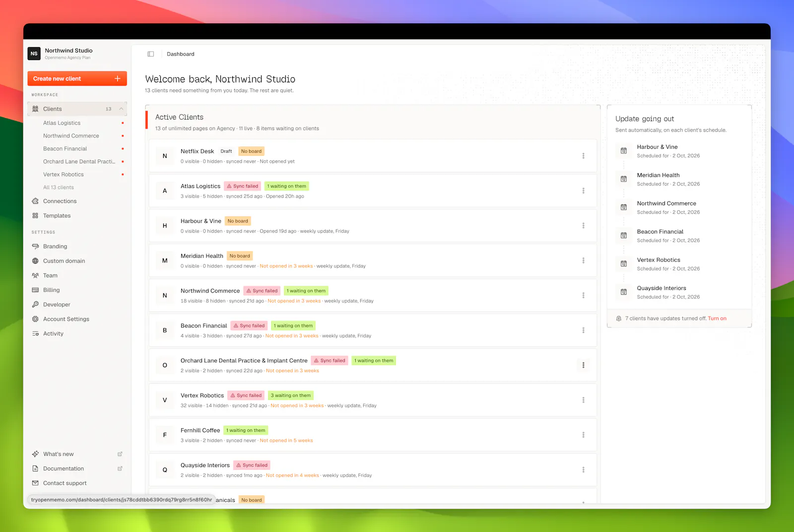Click the Custom domain globe icon
794x532 pixels.
pyautogui.click(x=35, y=261)
